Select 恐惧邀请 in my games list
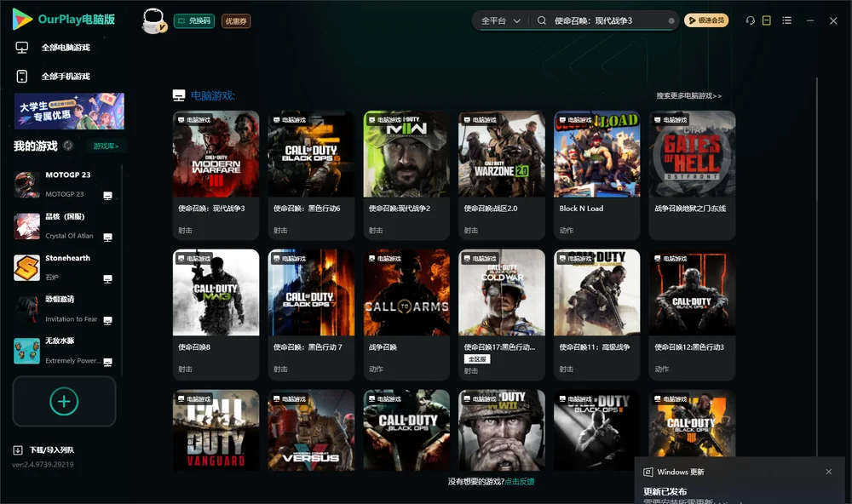This screenshot has width=852, height=504. [64, 309]
